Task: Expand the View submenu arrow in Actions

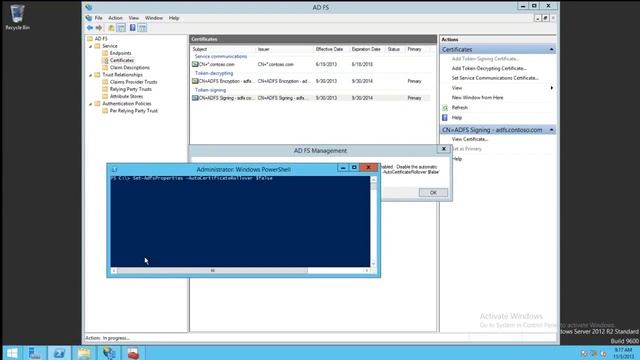Action: [551, 88]
